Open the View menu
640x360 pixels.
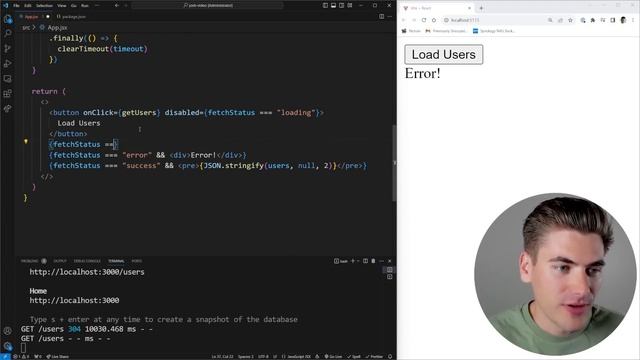coord(62,6)
